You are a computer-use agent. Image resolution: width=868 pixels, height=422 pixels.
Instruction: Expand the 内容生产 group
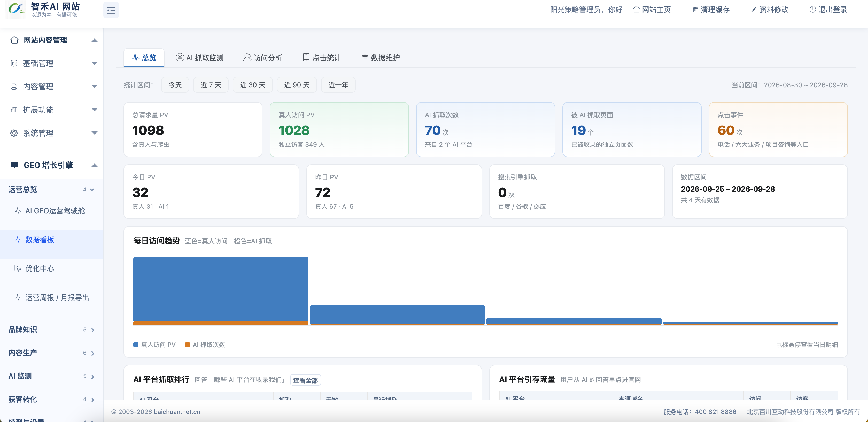pyautogui.click(x=51, y=353)
